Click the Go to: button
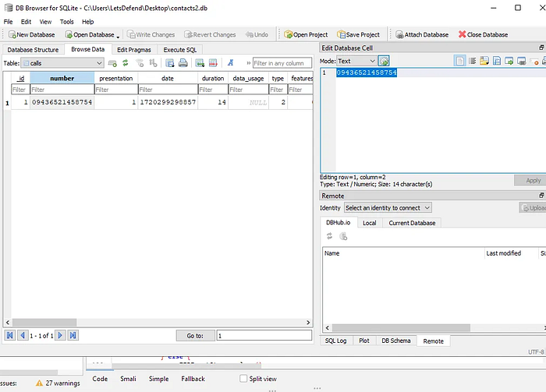 click(x=195, y=335)
